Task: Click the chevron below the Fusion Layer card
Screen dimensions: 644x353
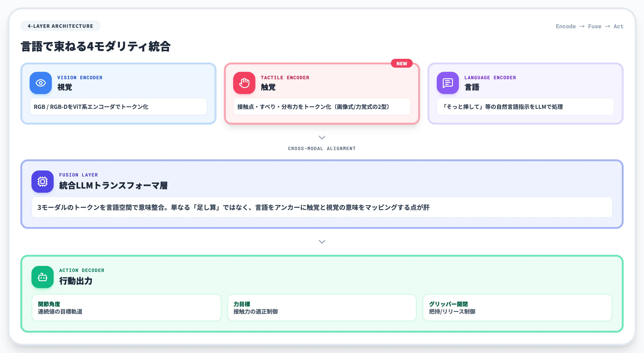Action: pyautogui.click(x=322, y=242)
